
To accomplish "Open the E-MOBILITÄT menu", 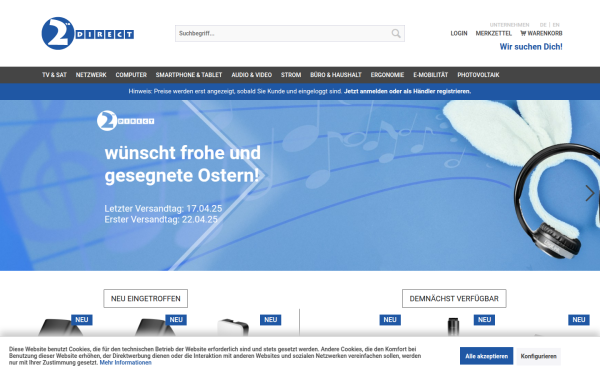I will (430, 75).
